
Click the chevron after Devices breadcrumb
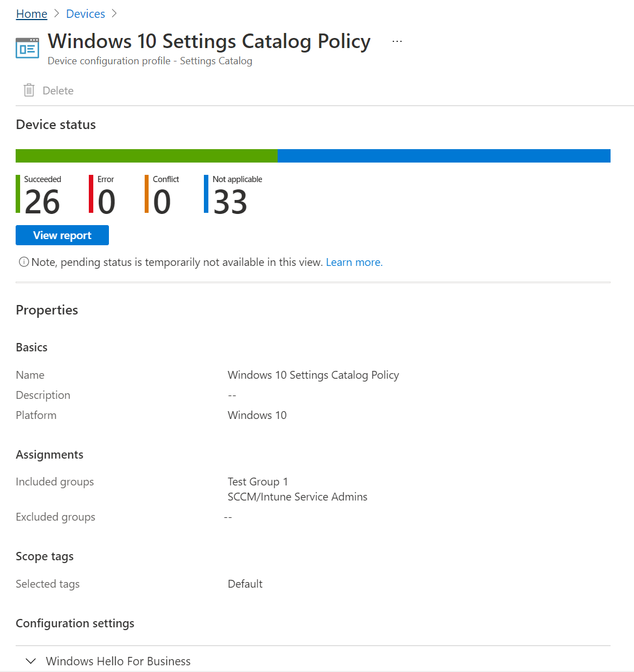115,13
